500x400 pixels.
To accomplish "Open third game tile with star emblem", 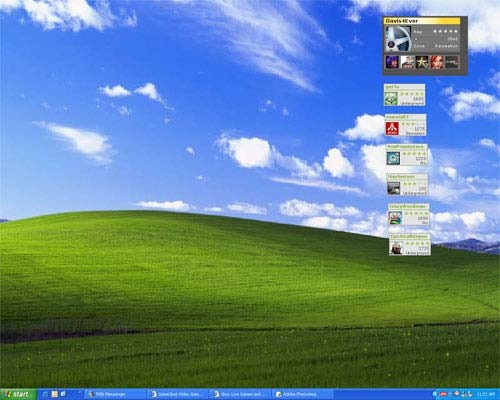I will (422, 62).
